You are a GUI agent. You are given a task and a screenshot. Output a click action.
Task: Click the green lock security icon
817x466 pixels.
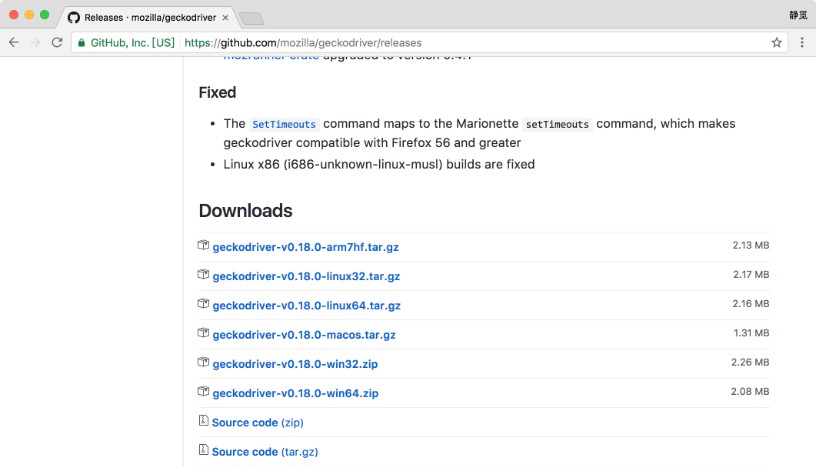[x=81, y=43]
